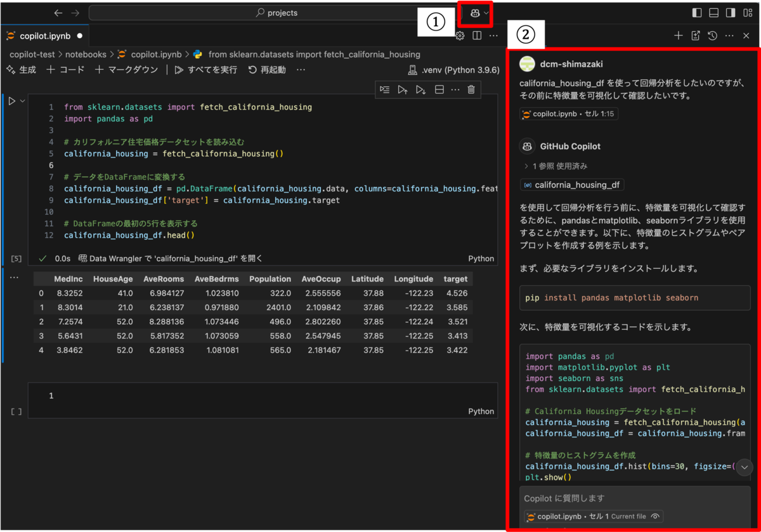Click the 生成 generate button
Viewport: 761px width, 532px height.
point(21,70)
